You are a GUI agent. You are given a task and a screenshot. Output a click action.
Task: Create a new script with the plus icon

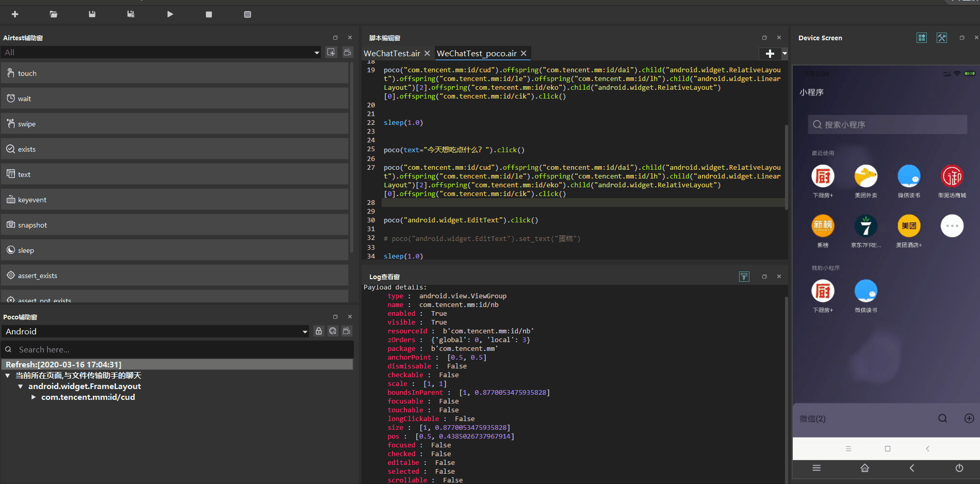point(15,14)
